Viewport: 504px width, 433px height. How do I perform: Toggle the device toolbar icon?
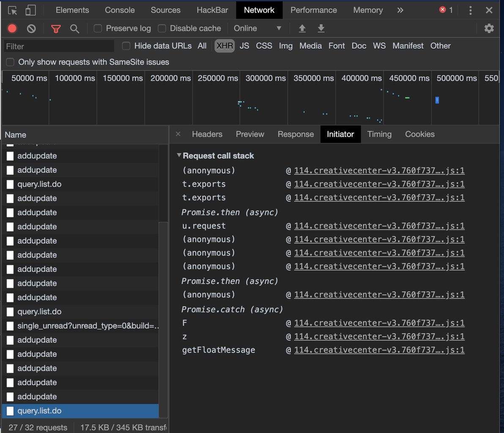point(30,10)
